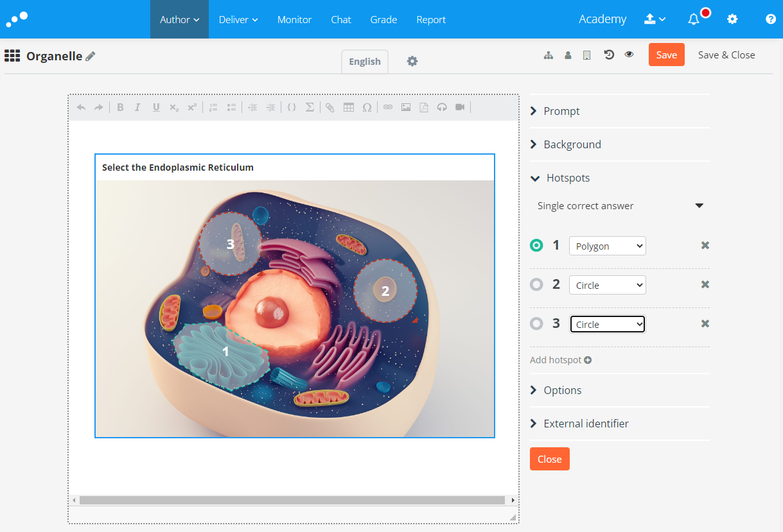Click the sigma math formula icon

coord(310,108)
